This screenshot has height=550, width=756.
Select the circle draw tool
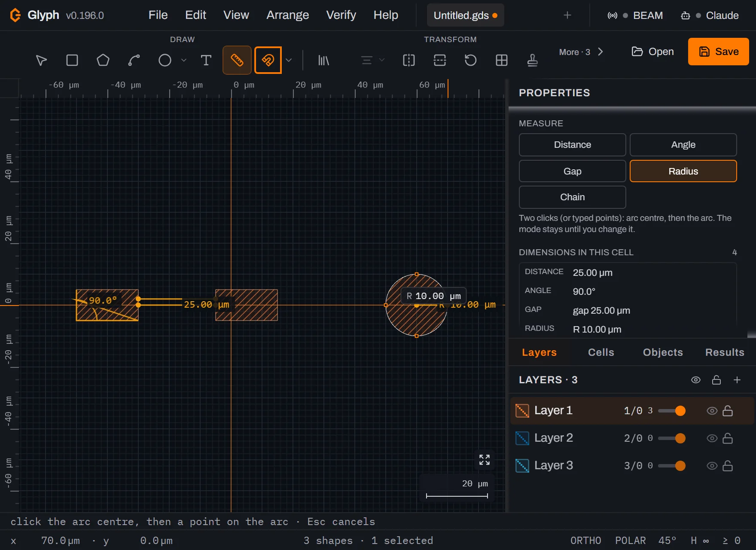coord(165,60)
